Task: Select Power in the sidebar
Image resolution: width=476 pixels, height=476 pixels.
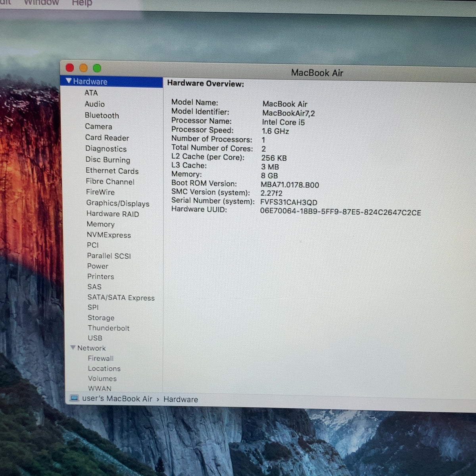Action: [98, 266]
